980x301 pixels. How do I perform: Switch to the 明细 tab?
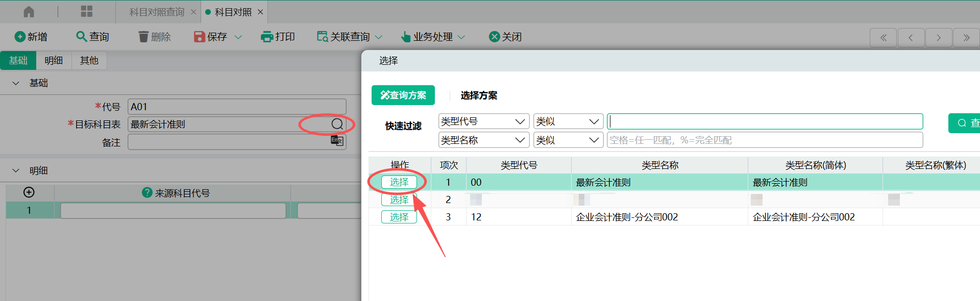[54, 60]
